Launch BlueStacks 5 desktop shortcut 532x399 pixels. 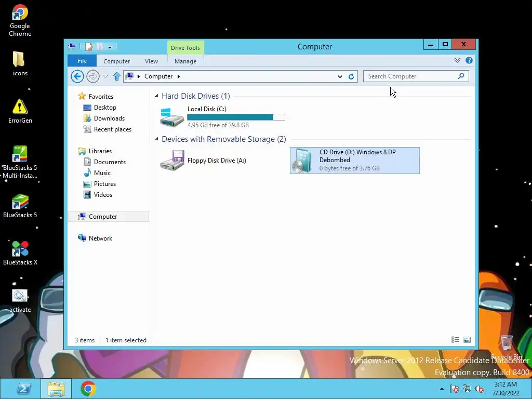click(x=20, y=206)
